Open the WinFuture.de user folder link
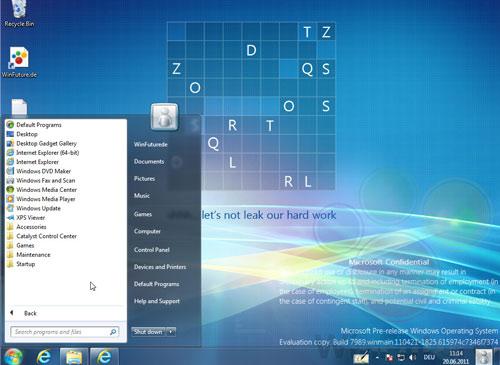The width and height of the screenshot is (500, 365). pyautogui.click(x=151, y=144)
